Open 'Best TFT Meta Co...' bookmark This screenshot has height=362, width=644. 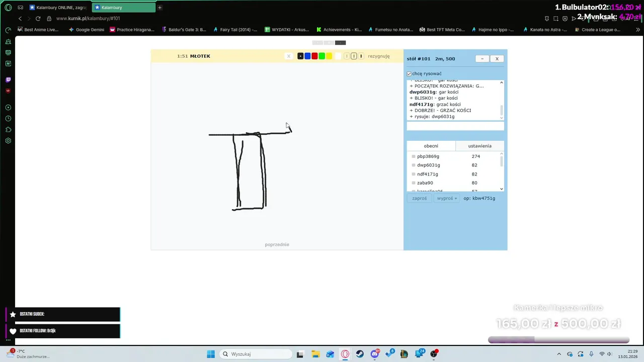tap(442, 30)
